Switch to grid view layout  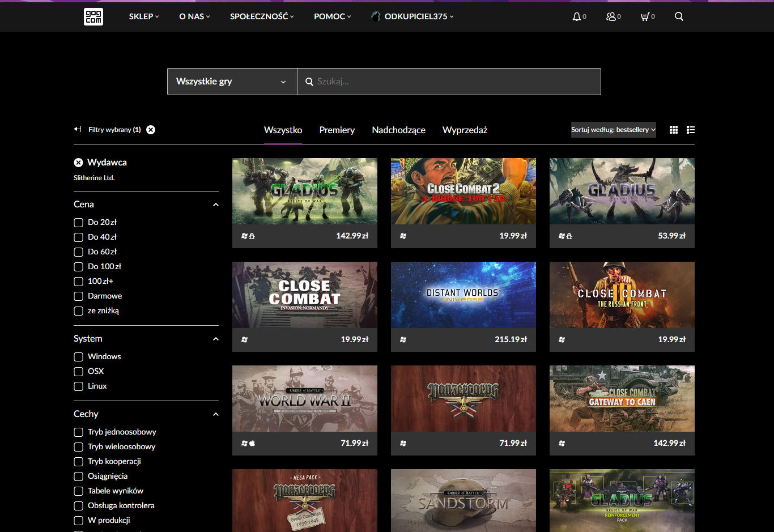[674, 130]
